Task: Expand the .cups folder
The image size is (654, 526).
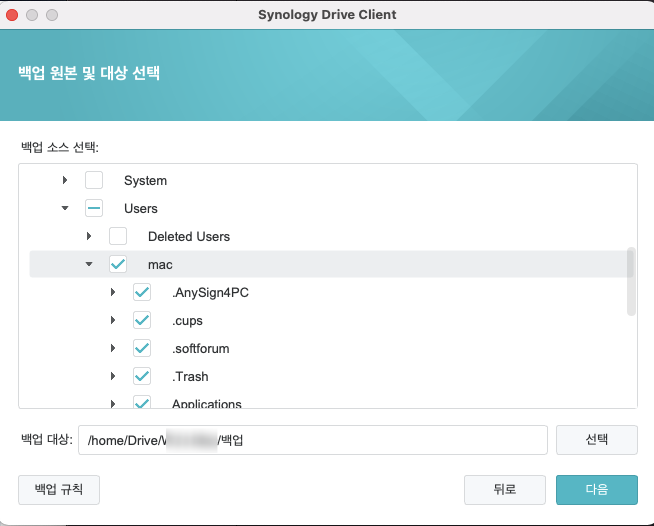Action: 113,320
